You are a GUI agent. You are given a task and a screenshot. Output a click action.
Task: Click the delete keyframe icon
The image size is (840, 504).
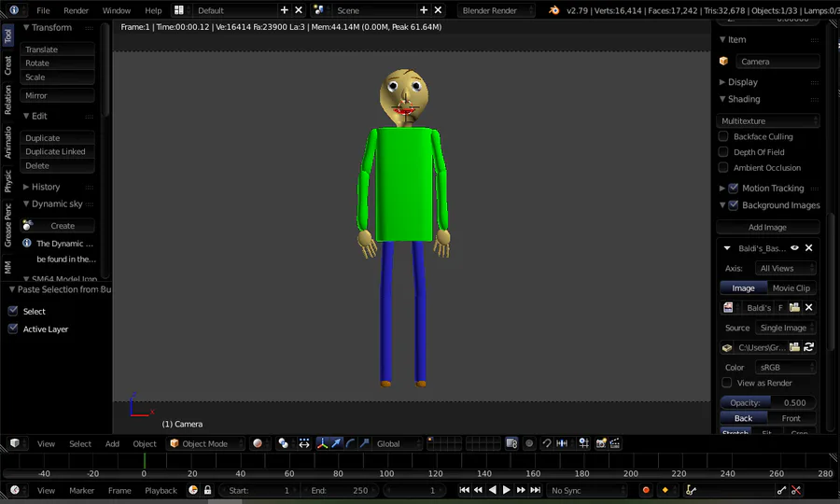pyautogui.click(x=796, y=490)
